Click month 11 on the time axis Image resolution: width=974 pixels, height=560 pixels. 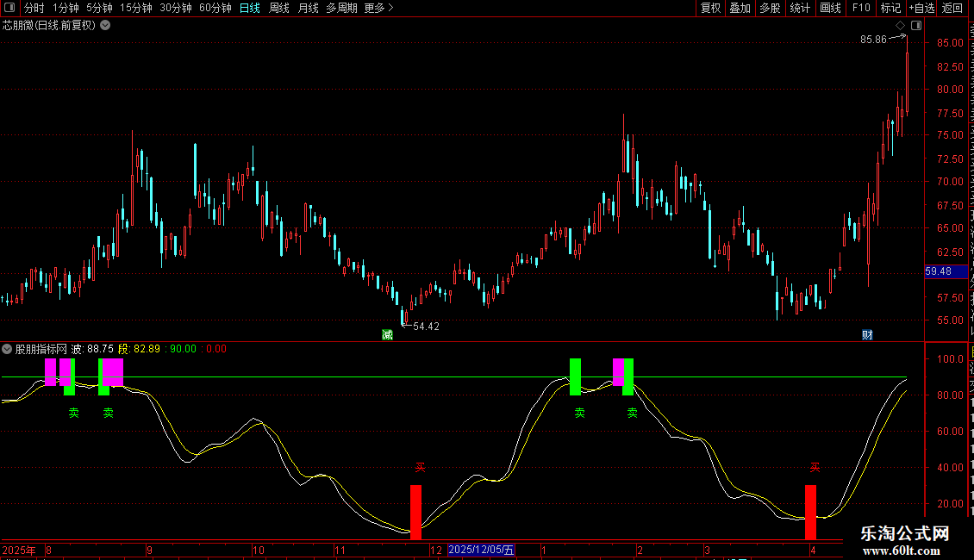click(x=340, y=550)
